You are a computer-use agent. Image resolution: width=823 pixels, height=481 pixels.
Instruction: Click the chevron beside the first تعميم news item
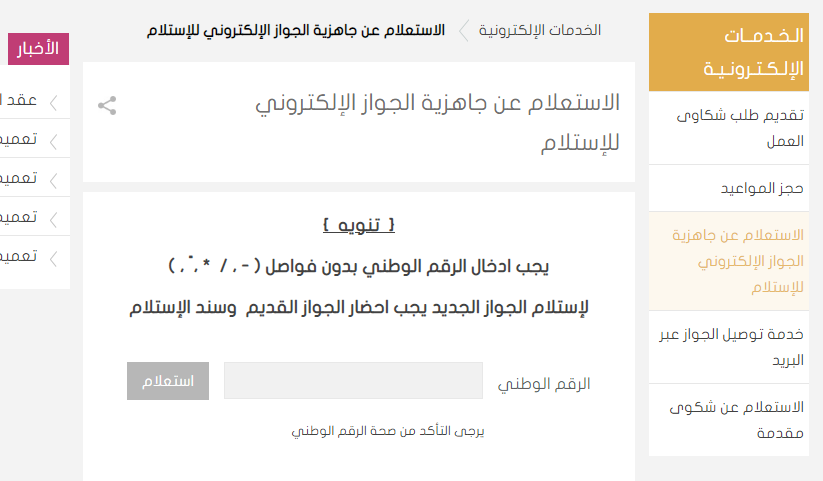[52, 139]
